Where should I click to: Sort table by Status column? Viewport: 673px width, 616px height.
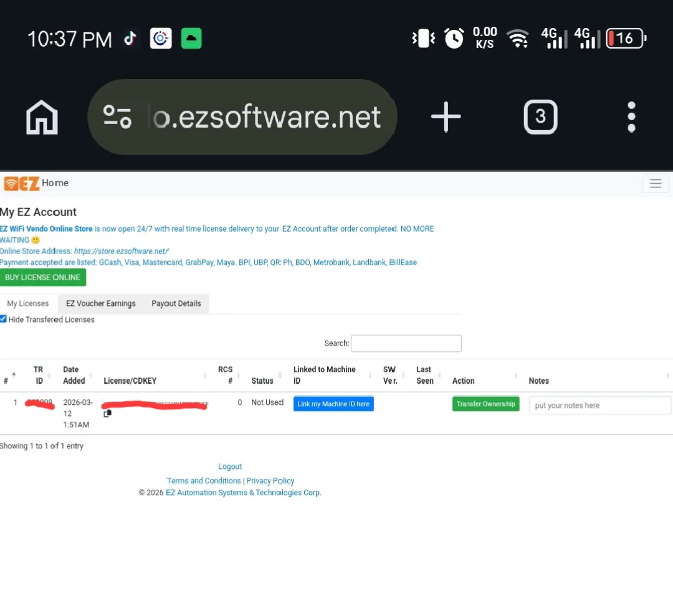[x=266, y=376]
